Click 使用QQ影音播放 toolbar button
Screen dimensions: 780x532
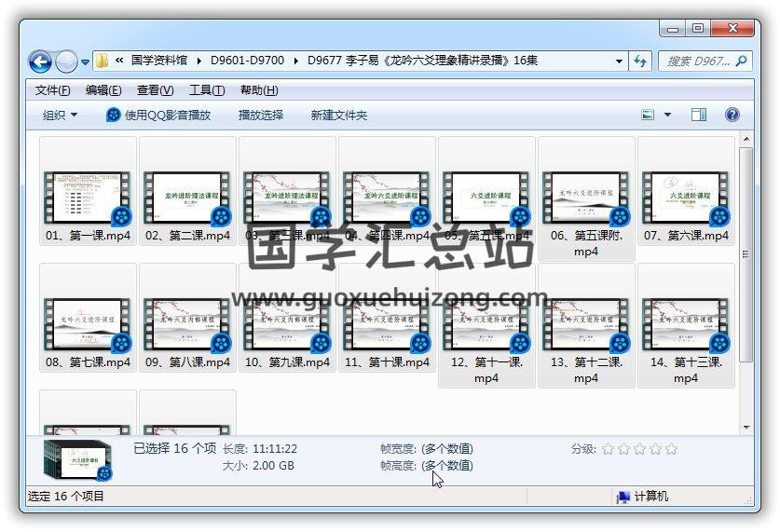158,116
